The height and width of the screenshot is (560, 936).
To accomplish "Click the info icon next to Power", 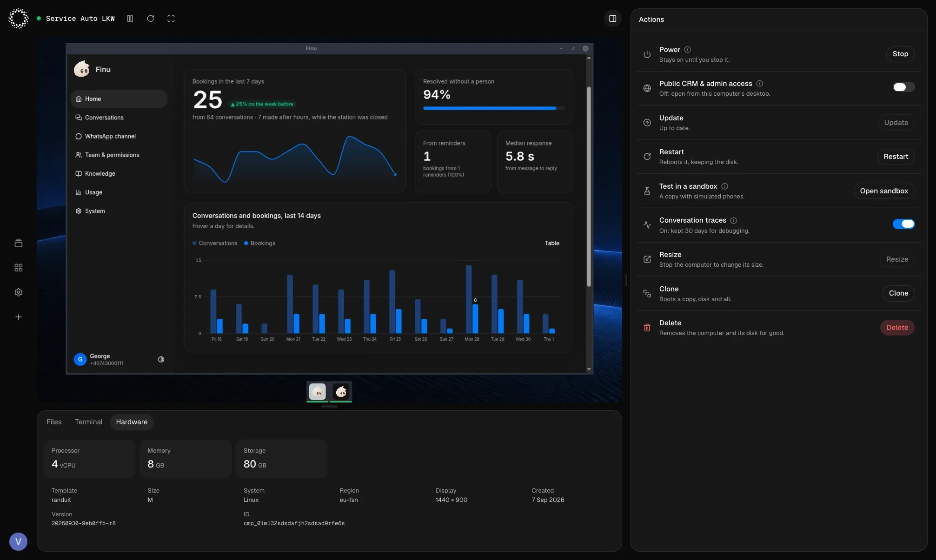I will pos(688,50).
